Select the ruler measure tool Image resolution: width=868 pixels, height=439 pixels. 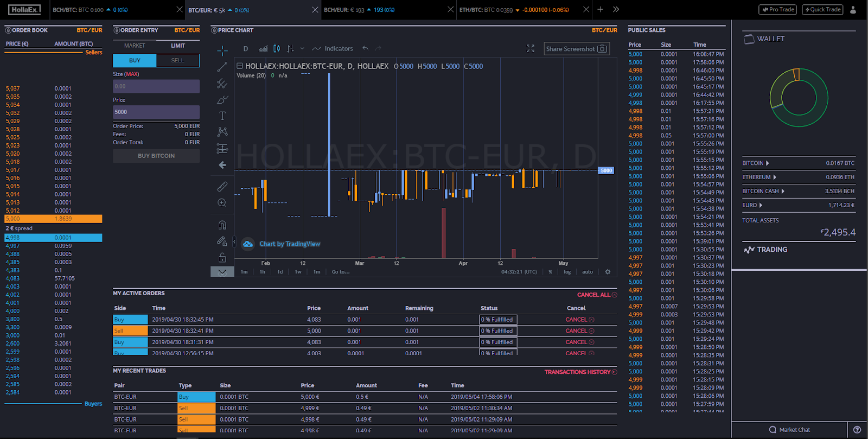click(x=222, y=187)
